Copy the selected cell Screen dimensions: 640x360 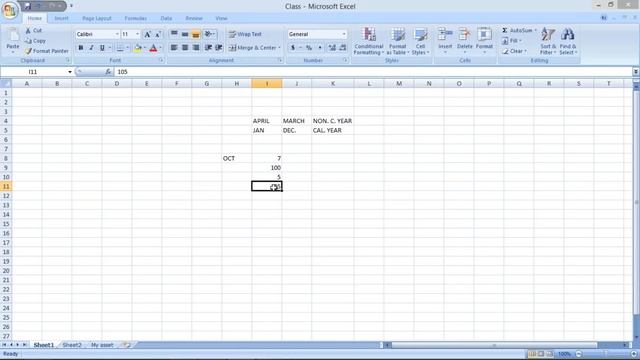point(35,41)
